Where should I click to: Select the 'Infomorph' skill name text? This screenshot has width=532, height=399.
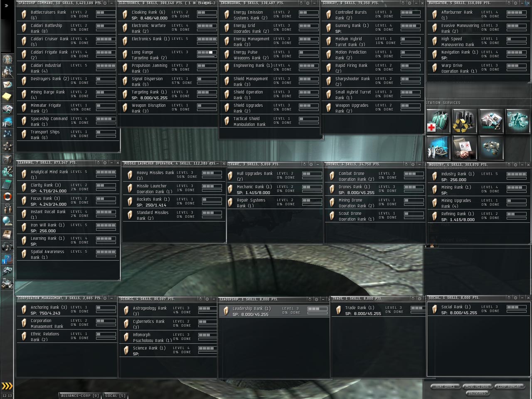tap(142, 335)
